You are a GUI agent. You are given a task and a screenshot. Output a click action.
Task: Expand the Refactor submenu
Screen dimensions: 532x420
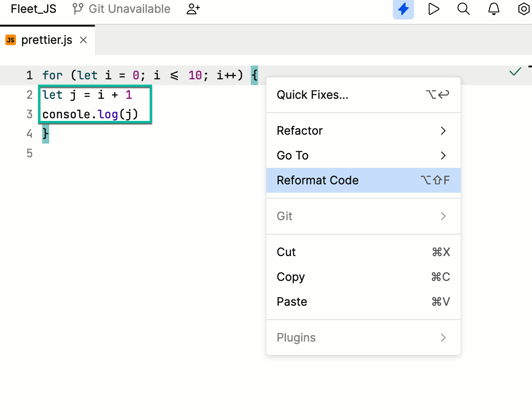(x=299, y=131)
